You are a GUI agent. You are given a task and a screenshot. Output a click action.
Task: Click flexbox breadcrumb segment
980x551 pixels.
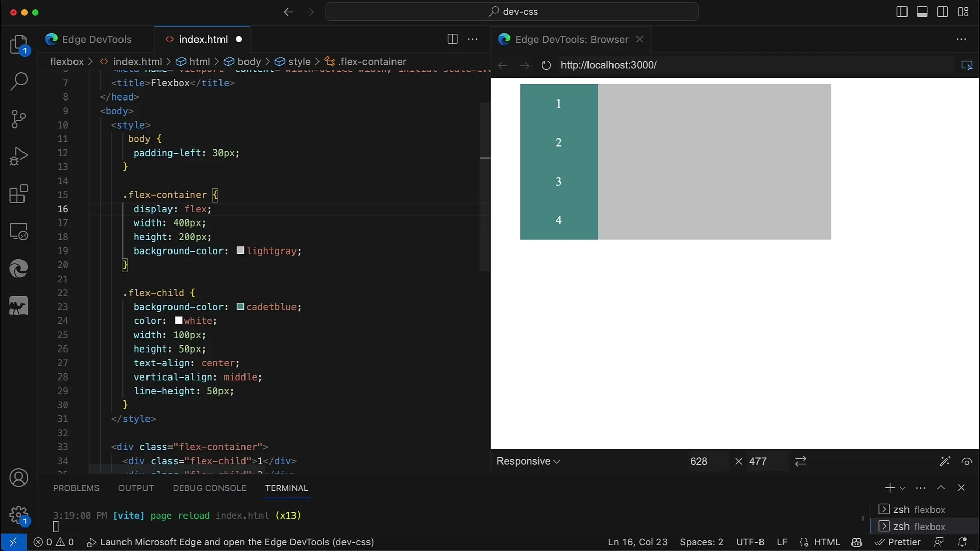tap(66, 62)
